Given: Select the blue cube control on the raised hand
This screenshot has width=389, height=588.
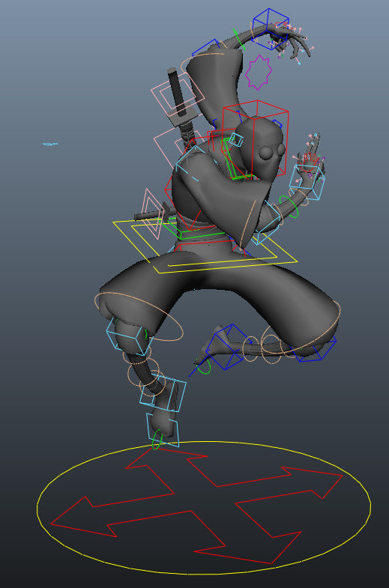Looking at the screenshot, I should pyautogui.click(x=270, y=28).
